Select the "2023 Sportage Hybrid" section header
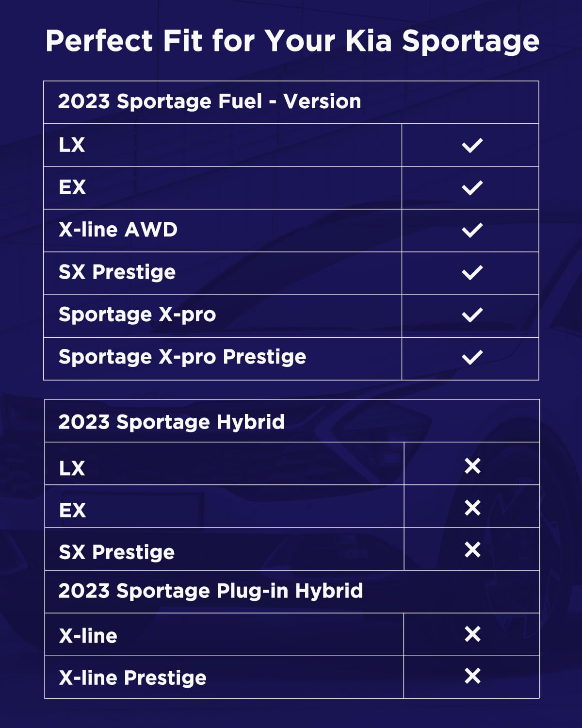 click(171, 422)
